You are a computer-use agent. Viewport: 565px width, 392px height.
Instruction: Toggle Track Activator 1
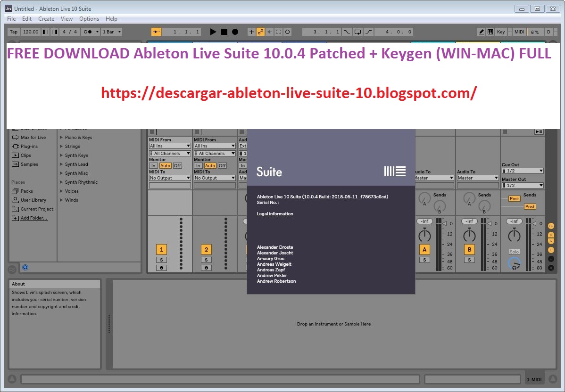[x=161, y=249]
